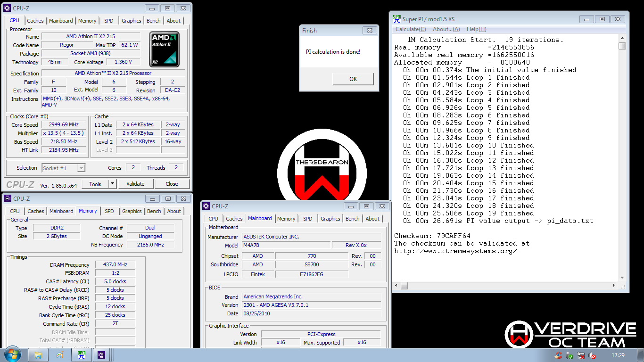This screenshot has width=644, height=362.
Task: Click the BIOS Date 08/25/2010 field
Action: coord(311,313)
